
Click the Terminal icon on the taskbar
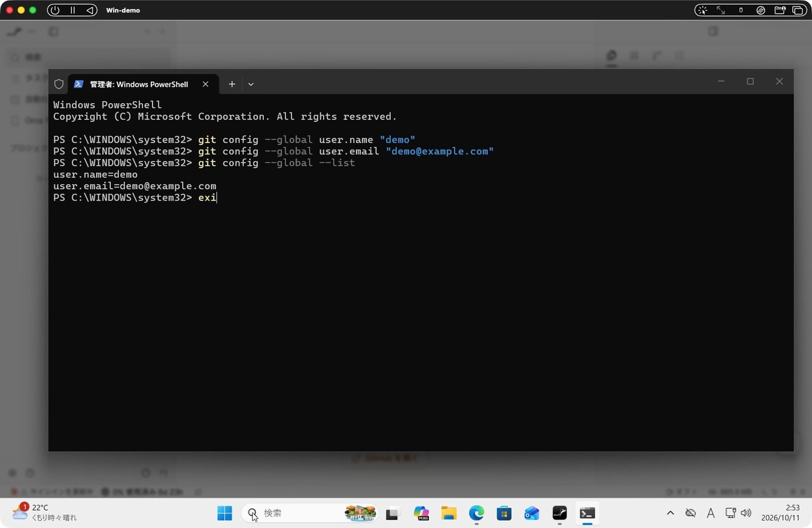(x=587, y=513)
